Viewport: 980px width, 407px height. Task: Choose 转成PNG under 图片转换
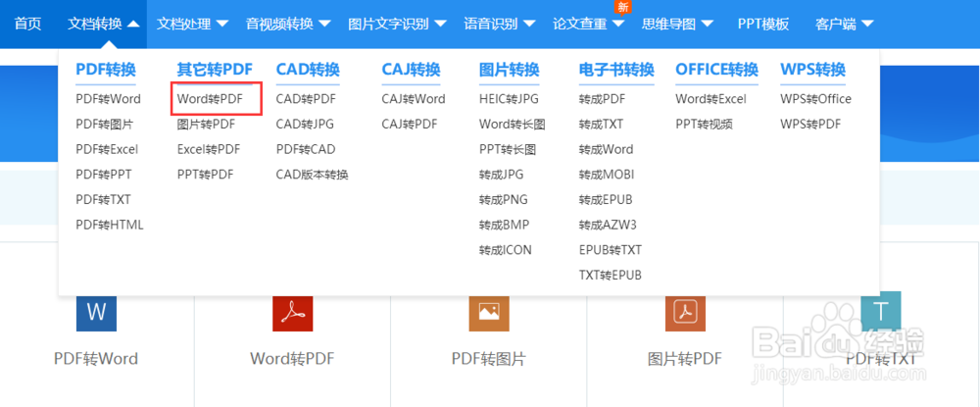click(503, 199)
